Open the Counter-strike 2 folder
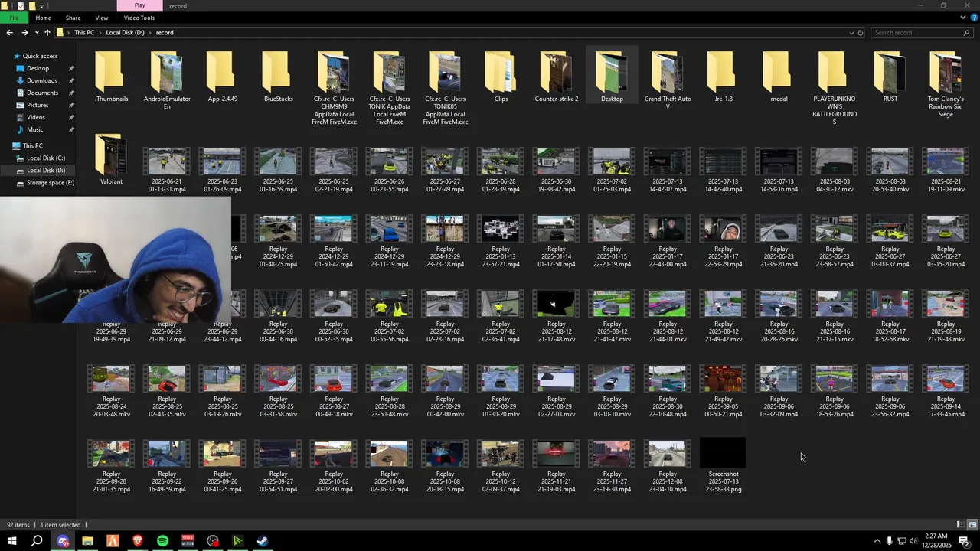Image resolution: width=980 pixels, height=551 pixels. [x=557, y=77]
